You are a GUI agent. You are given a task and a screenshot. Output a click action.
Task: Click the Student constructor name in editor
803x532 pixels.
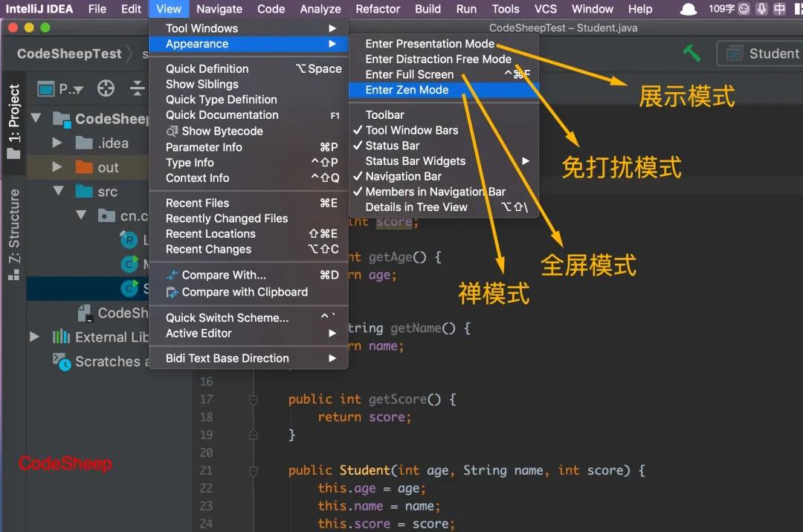(365, 470)
